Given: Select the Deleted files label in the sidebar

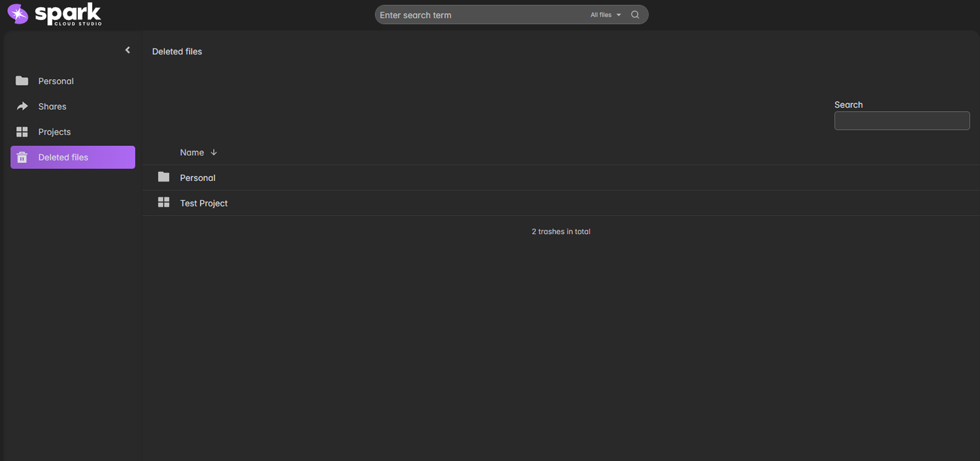Looking at the screenshot, I should tap(63, 157).
